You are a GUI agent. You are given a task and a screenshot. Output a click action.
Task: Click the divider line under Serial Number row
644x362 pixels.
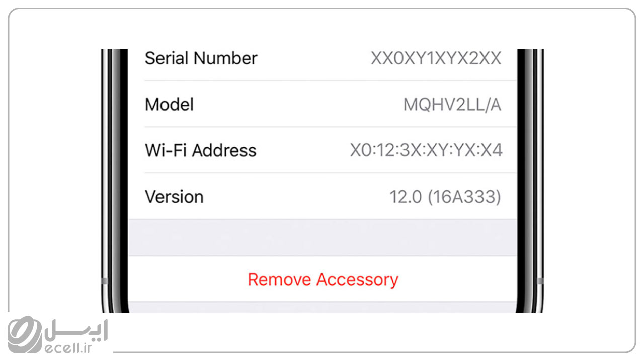coord(330,80)
